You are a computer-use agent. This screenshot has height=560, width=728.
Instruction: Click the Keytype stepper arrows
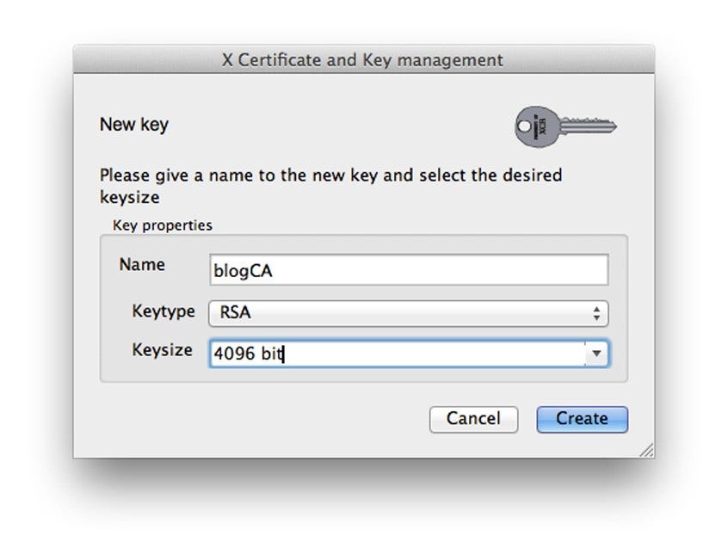[x=596, y=313]
